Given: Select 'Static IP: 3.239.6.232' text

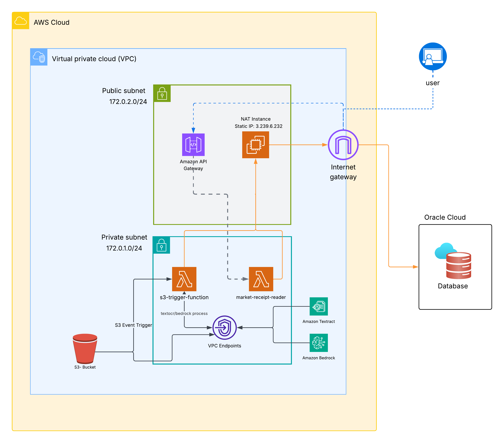Looking at the screenshot, I should [258, 126].
